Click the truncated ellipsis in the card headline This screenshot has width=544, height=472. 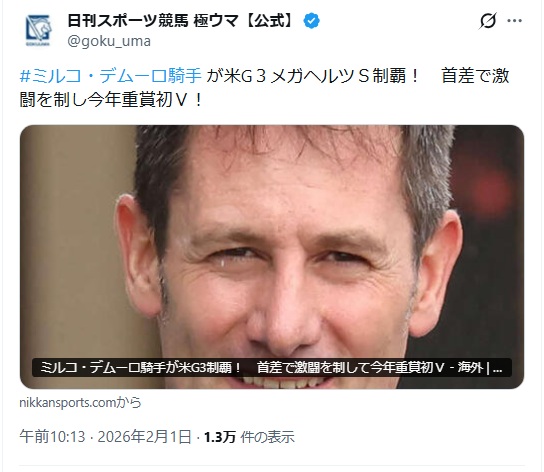(498, 369)
